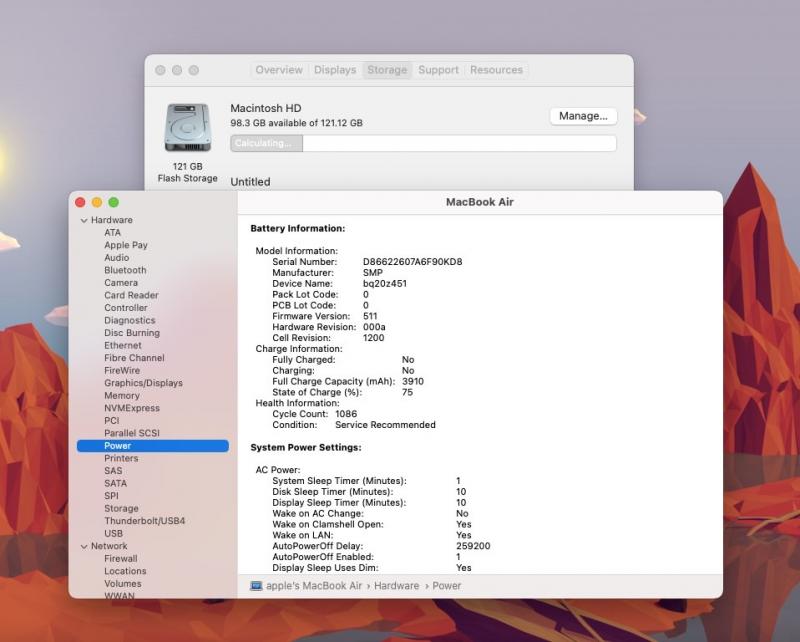Close the System Information window with red button

tap(80, 203)
